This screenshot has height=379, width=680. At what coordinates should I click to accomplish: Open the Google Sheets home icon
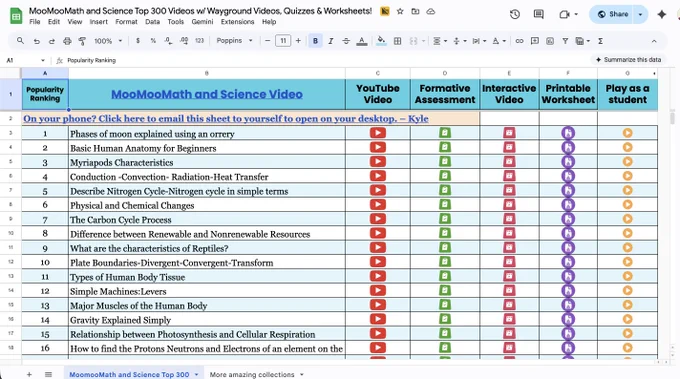click(16, 16)
